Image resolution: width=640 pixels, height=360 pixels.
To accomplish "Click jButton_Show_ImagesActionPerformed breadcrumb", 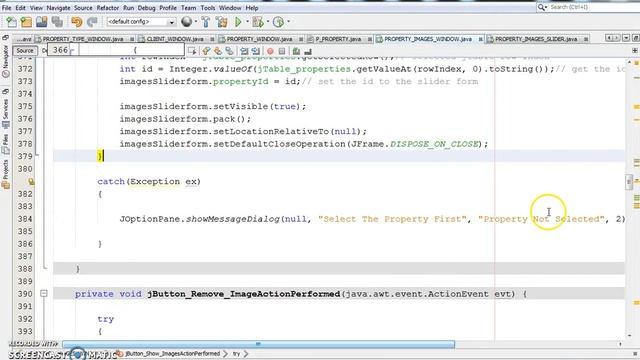I will click(x=172, y=354).
